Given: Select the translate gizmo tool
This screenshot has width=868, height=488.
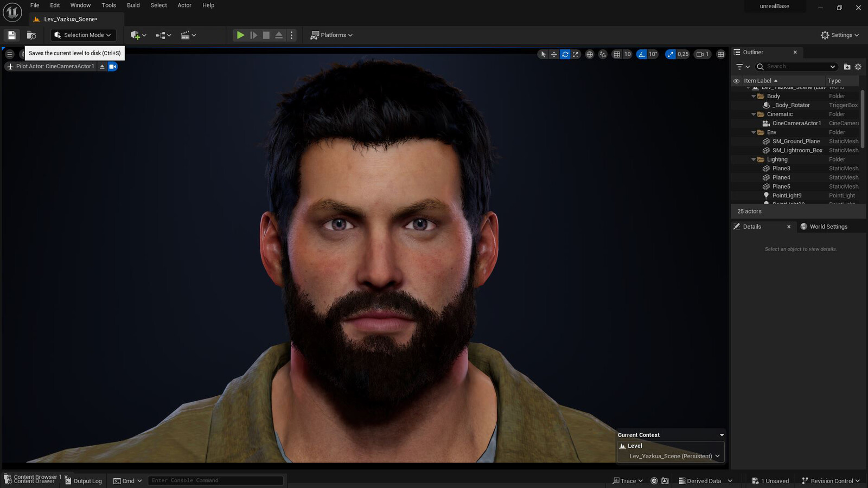Looking at the screenshot, I should [554, 54].
